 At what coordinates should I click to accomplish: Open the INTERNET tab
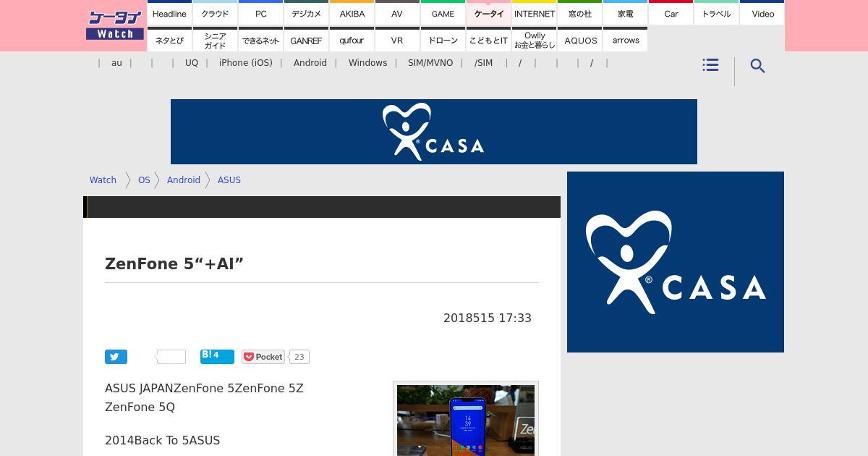[535, 14]
